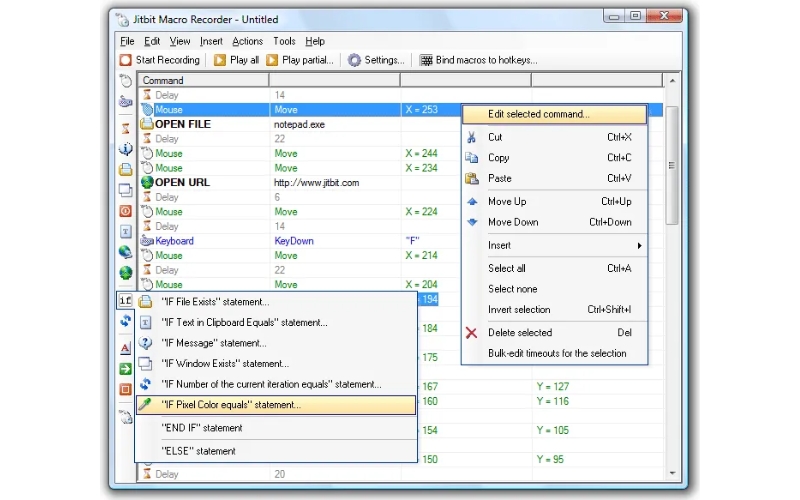Click the hourglass delay icon in sidebar
This screenshot has height=500, width=800.
tap(126, 128)
